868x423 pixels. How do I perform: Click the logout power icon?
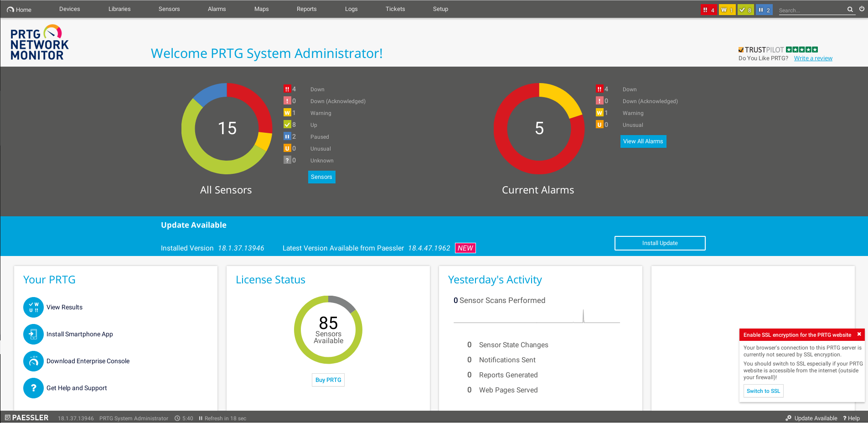(862, 9)
